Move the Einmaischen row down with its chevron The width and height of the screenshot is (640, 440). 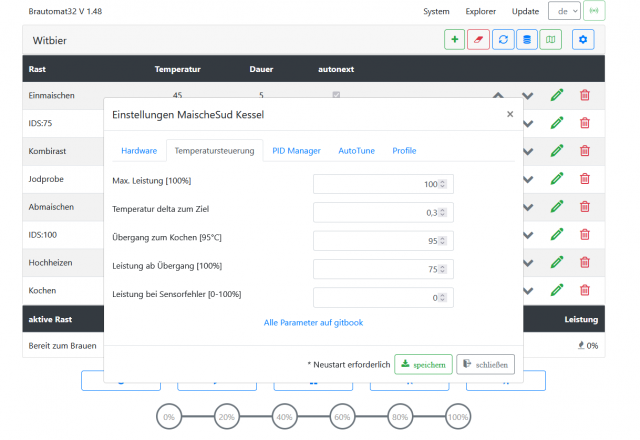528,96
